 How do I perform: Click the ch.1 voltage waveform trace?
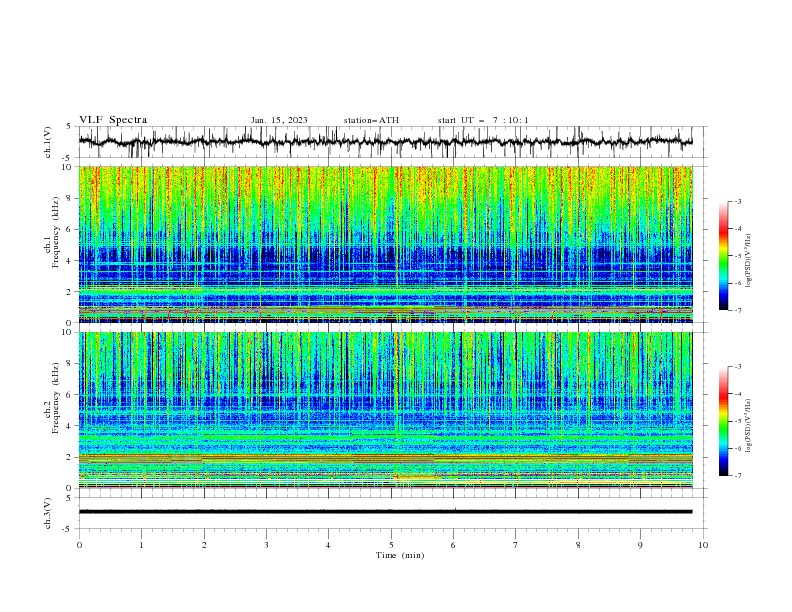[385, 142]
